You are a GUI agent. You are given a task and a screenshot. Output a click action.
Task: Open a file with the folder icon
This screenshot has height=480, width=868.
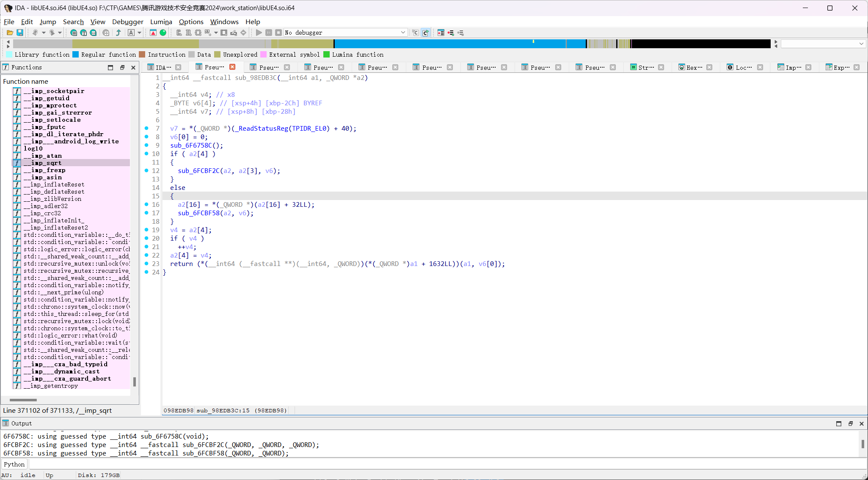click(10, 33)
